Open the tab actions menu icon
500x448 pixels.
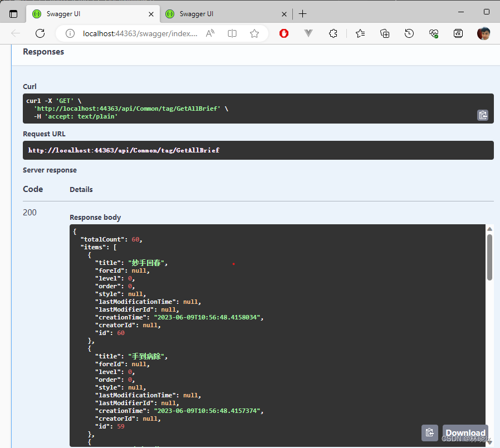[x=13, y=14]
